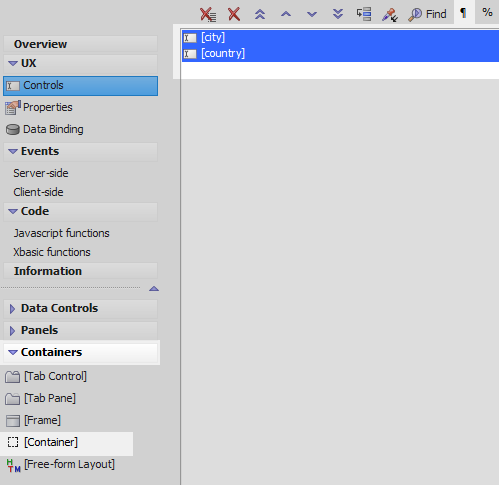Screen dimensions: 499x485
Task: Open the Properties page
Action: [x=48, y=107]
